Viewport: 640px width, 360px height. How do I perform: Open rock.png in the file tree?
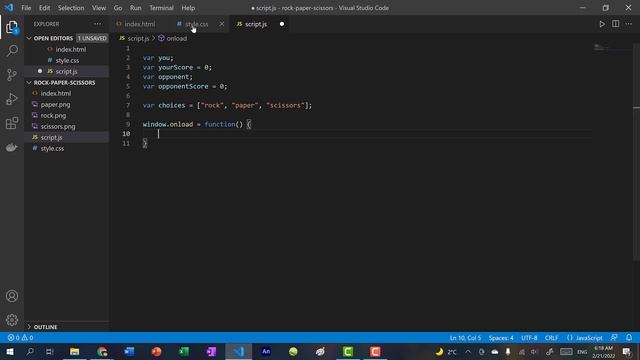[x=53, y=116]
